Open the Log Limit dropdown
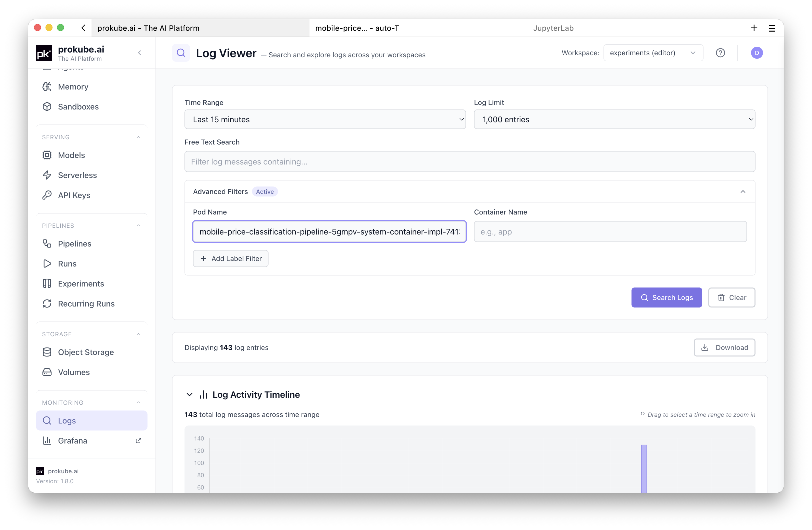The height and width of the screenshot is (530, 812). (614, 119)
